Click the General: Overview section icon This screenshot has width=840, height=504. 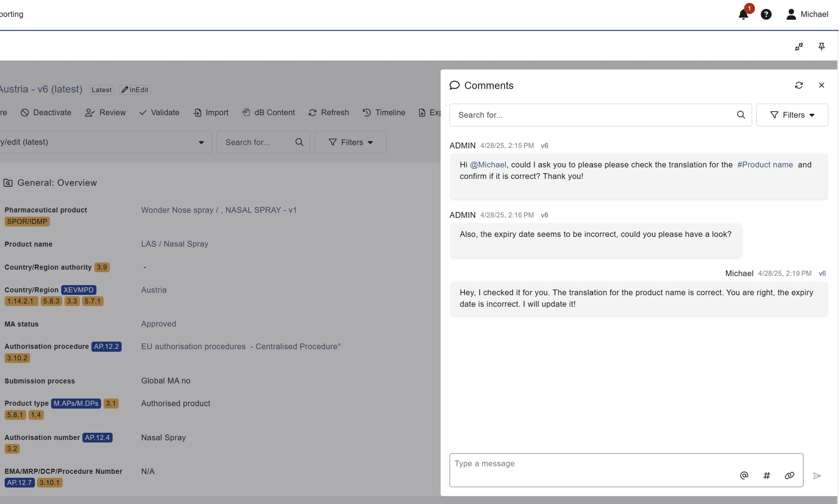[8, 183]
